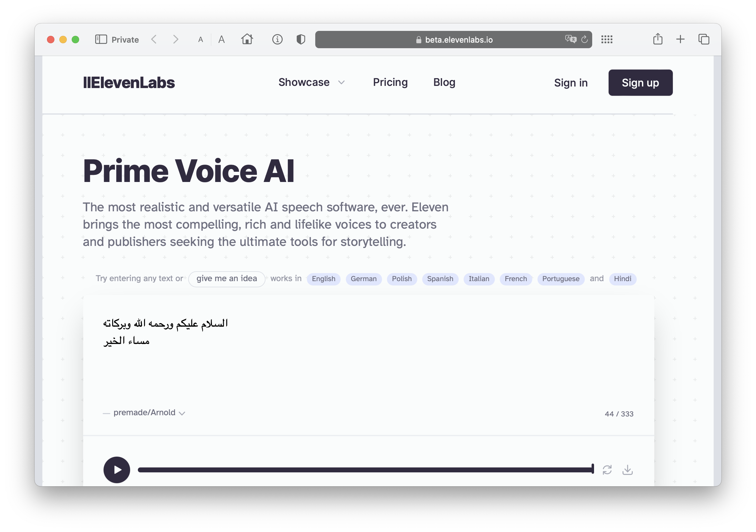The height and width of the screenshot is (532, 756).
Task: Select the German language chip
Action: click(x=363, y=279)
